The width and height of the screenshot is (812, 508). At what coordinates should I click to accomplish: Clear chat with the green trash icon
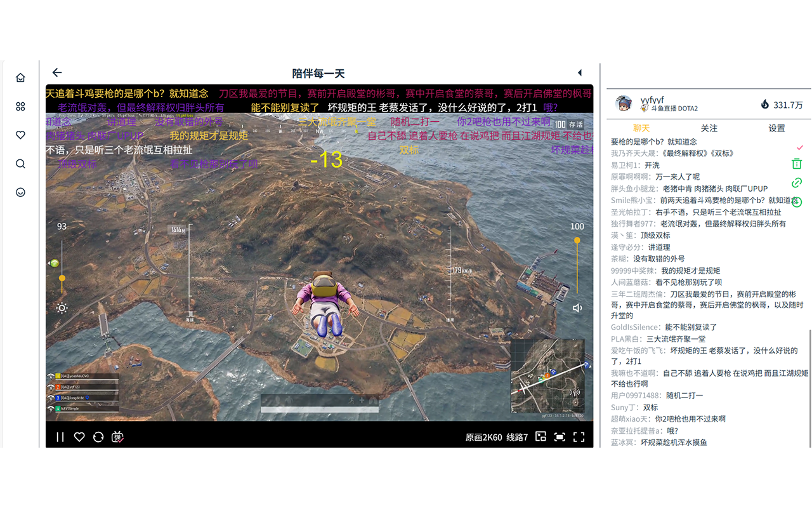tap(797, 164)
